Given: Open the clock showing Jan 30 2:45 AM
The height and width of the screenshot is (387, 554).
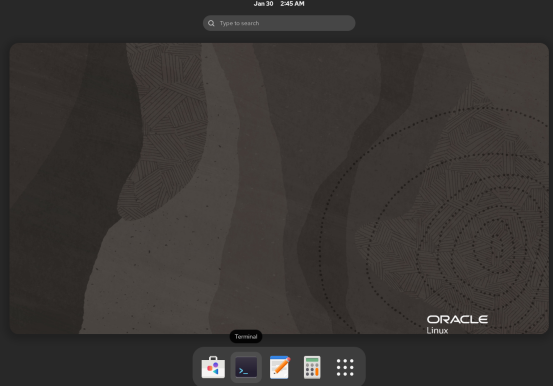Looking at the screenshot, I should [279, 4].
